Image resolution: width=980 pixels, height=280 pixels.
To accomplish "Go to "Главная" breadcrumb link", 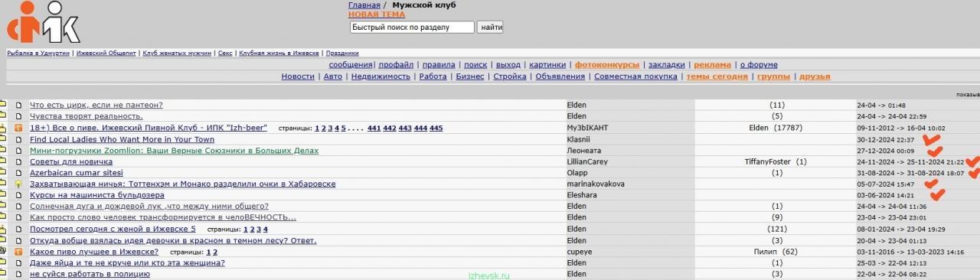I will (364, 5).
